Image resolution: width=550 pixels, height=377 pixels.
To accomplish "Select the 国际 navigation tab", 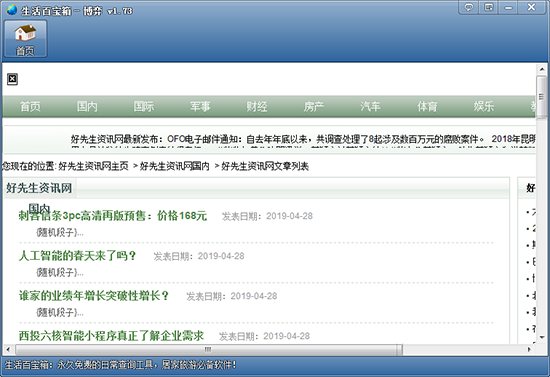I will [144, 106].
